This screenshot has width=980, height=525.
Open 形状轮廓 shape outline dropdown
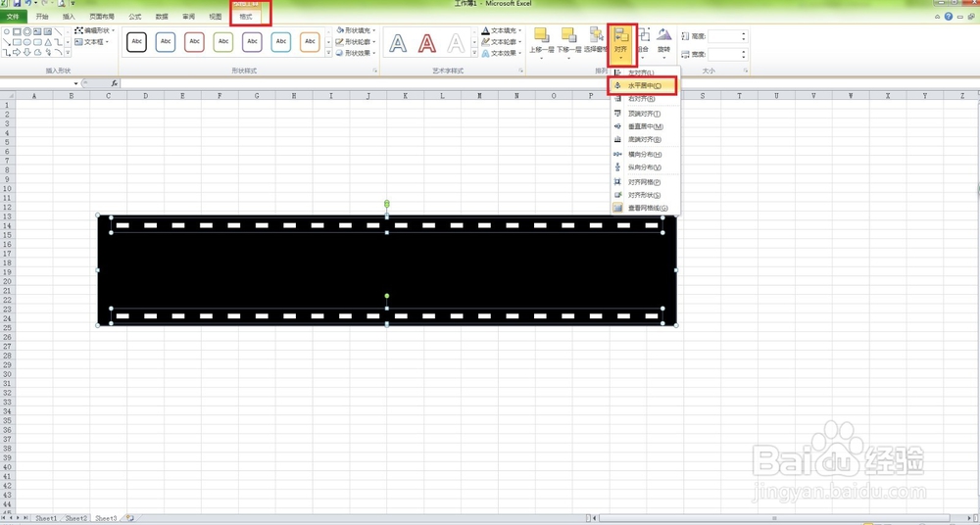coord(357,42)
